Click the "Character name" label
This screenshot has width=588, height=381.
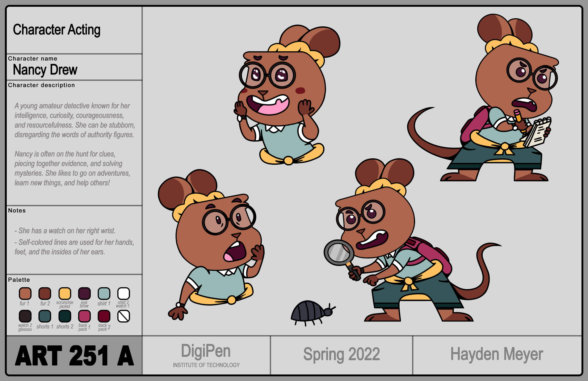pyautogui.click(x=33, y=59)
